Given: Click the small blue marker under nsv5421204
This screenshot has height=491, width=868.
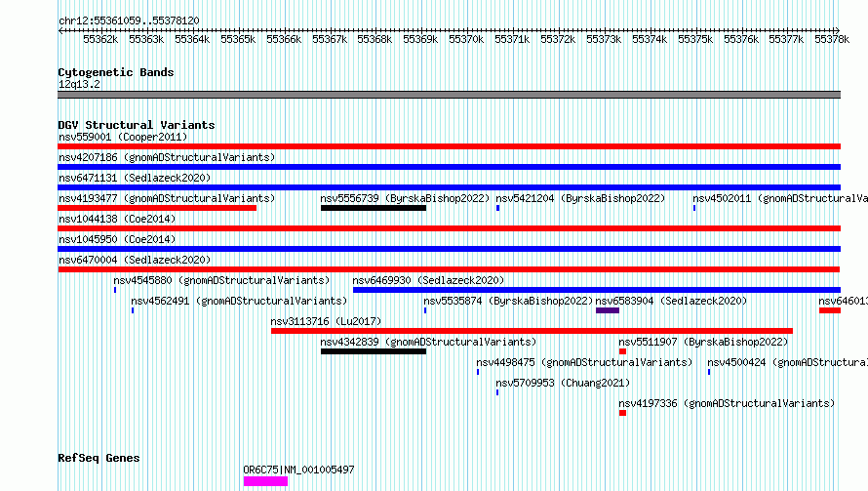Looking at the screenshot, I should (x=497, y=208).
